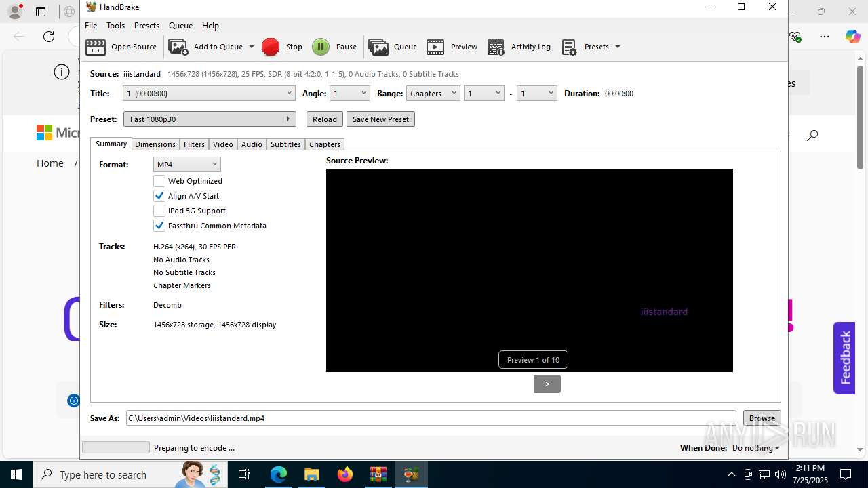
Task: Open the Title dropdown
Action: click(x=209, y=94)
